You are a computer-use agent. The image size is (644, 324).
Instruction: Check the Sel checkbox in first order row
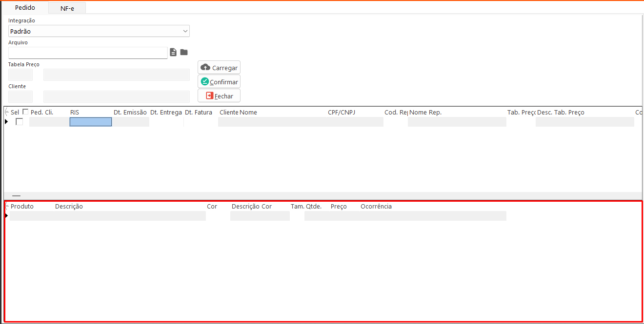20,122
